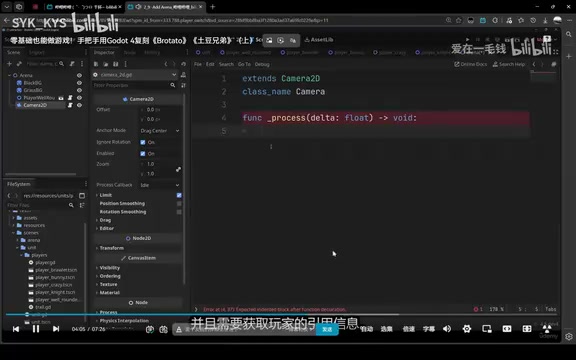Uncheck the Enabled checkbox
Viewport: 576px width, 360px height.
pos(143,154)
